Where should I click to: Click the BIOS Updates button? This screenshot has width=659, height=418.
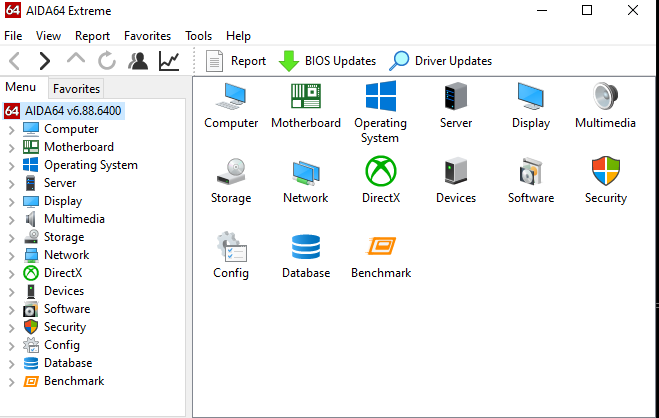[x=327, y=61]
